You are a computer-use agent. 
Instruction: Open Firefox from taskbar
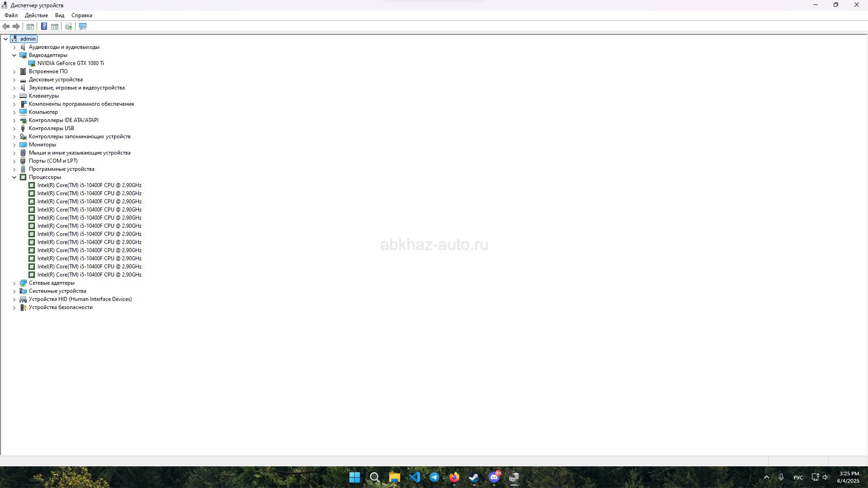(x=454, y=477)
